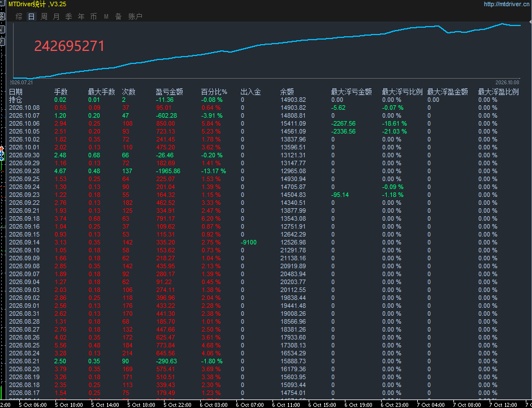This screenshot has height=408, width=532.
Task: Click the 5.56 lots cell
Action: tap(60, 346)
